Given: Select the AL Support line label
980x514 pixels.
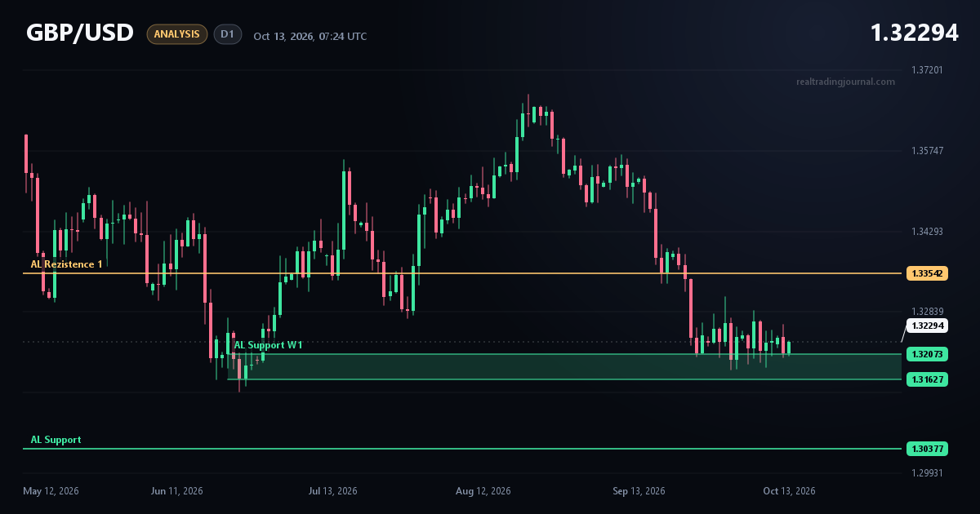Looking at the screenshot, I should (x=56, y=440).
